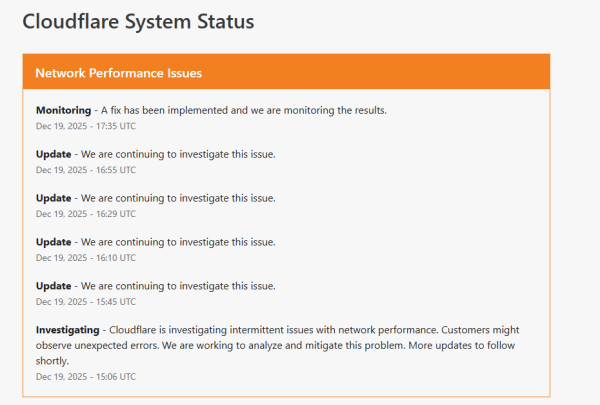Viewport: 600px width, 405px height.
Task: Select the Update label above the 15:45 timestamp
Action: point(54,286)
